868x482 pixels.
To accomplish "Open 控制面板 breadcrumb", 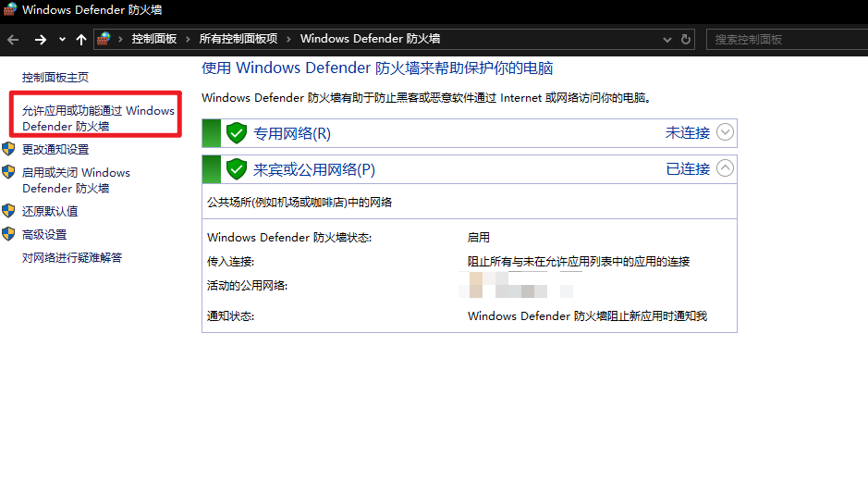I will click(x=153, y=39).
